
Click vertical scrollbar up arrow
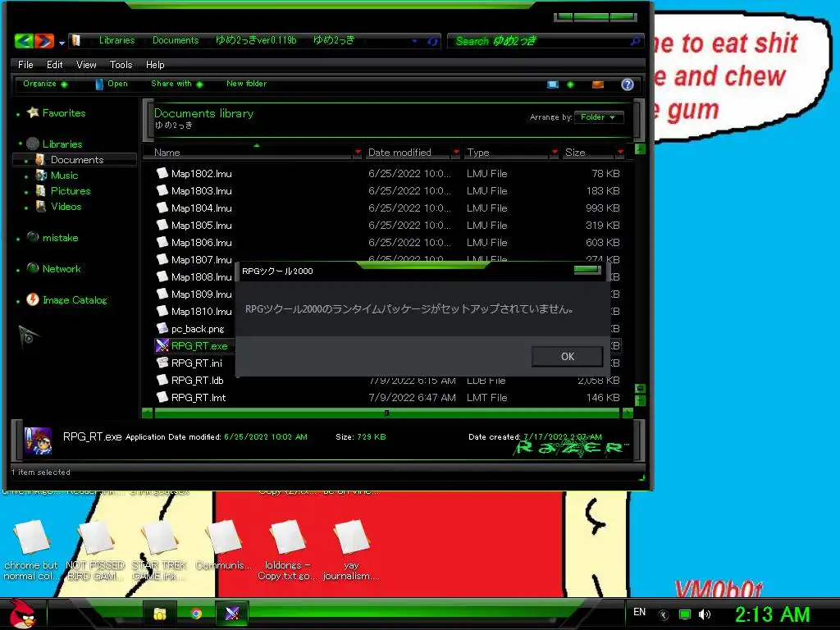coord(640,149)
